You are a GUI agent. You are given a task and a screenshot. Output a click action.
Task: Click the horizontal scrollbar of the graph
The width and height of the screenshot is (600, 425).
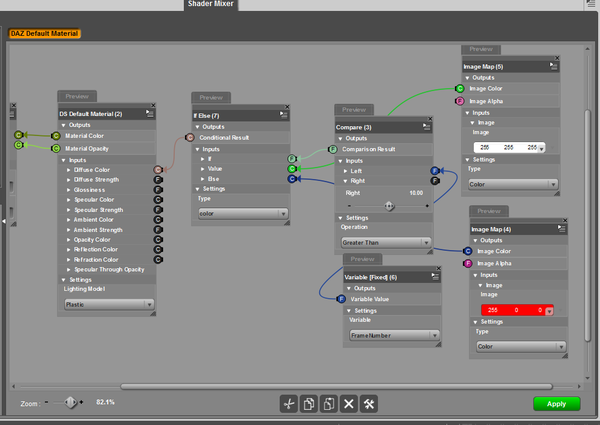tap(336, 386)
